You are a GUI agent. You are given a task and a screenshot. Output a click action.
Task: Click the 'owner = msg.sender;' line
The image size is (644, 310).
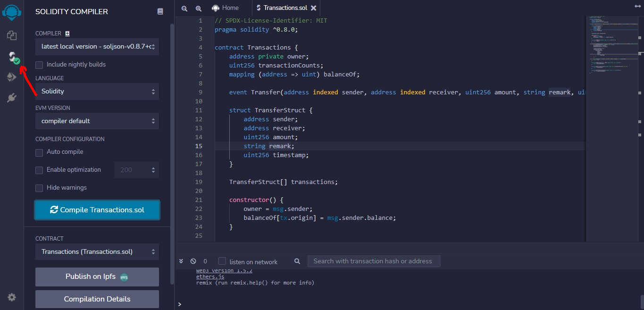(x=278, y=209)
